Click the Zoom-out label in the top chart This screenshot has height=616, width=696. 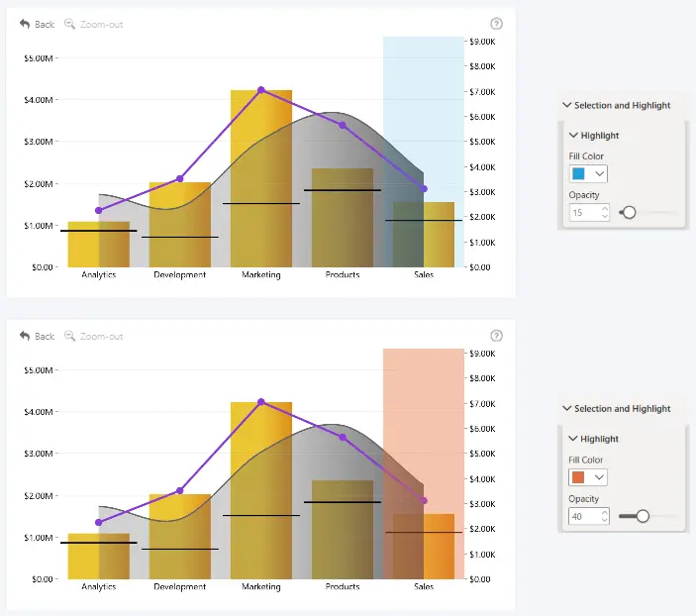pyautogui.click(x=101, y=25)
